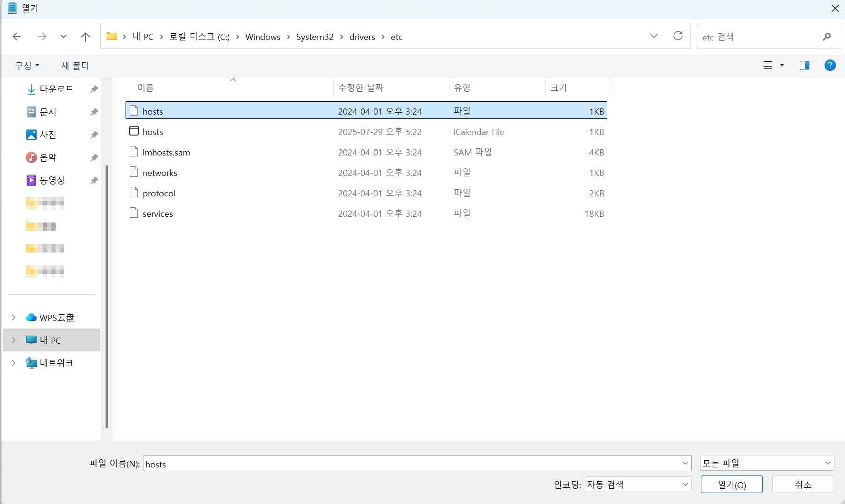This screenshot has width=845, height=504.
Task: Sort by 수정한 날짜 column header
Action: pos(360,87)
